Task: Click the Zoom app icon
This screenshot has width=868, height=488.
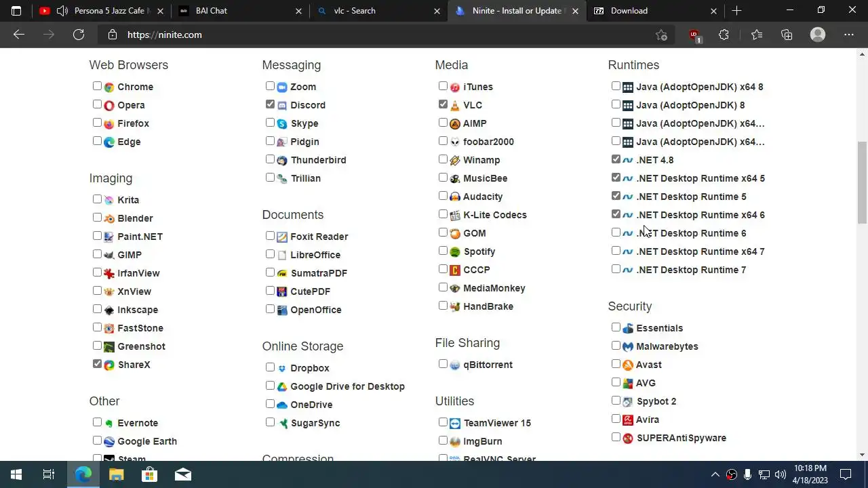Action: (x=281, y=87)
